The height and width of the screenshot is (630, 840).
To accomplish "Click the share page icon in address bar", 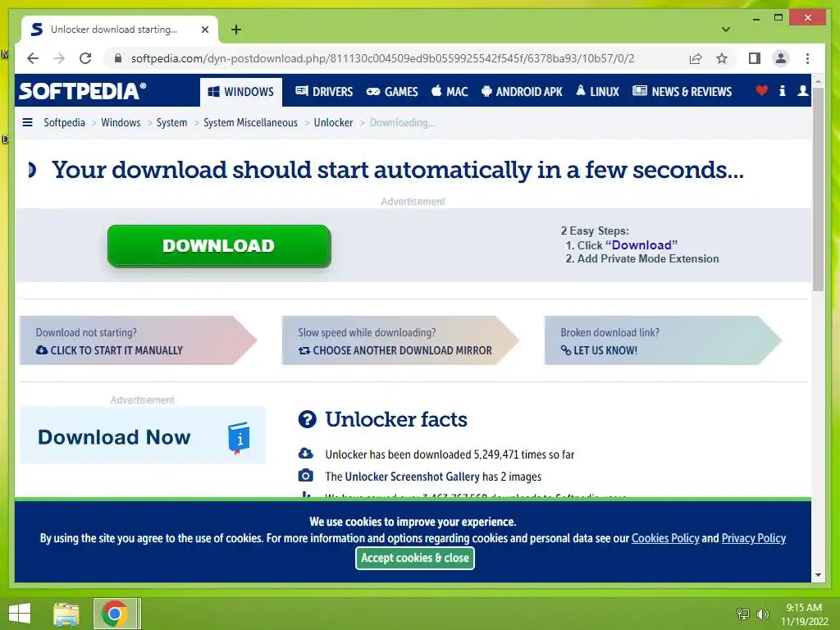I will 696,58.
